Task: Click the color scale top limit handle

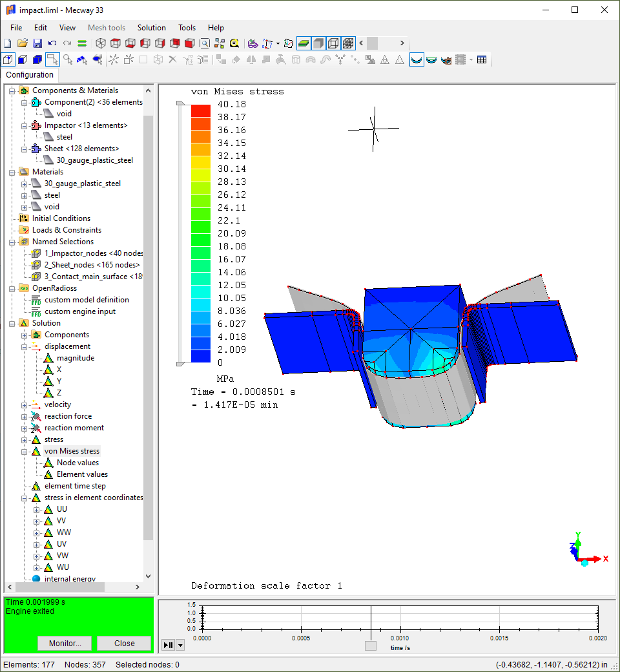Action: tap(180, 103)
